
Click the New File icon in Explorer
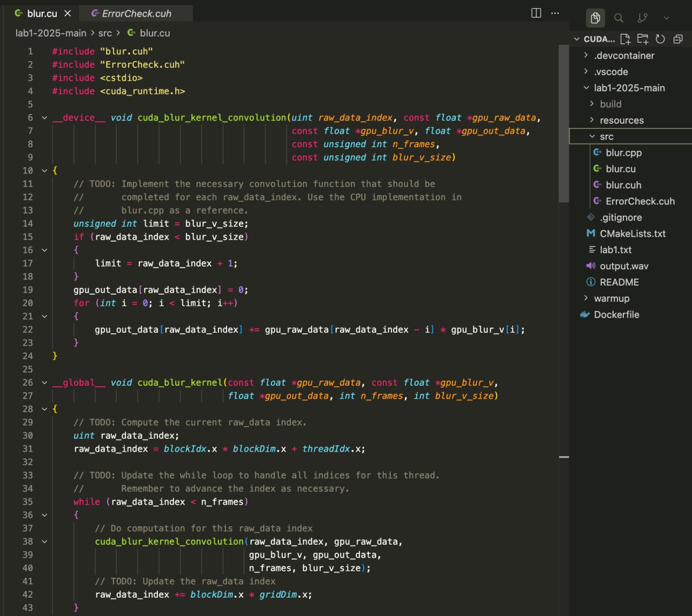click(626, 39)
